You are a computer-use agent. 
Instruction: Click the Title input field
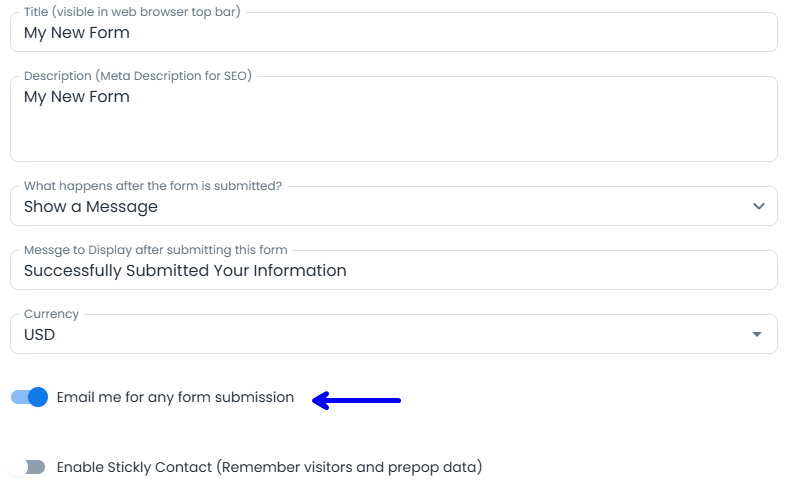pos(393,33)
